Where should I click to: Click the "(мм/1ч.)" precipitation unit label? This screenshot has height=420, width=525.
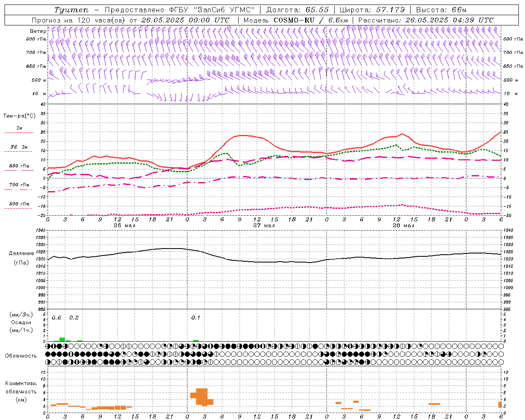(x=21, y=330)
